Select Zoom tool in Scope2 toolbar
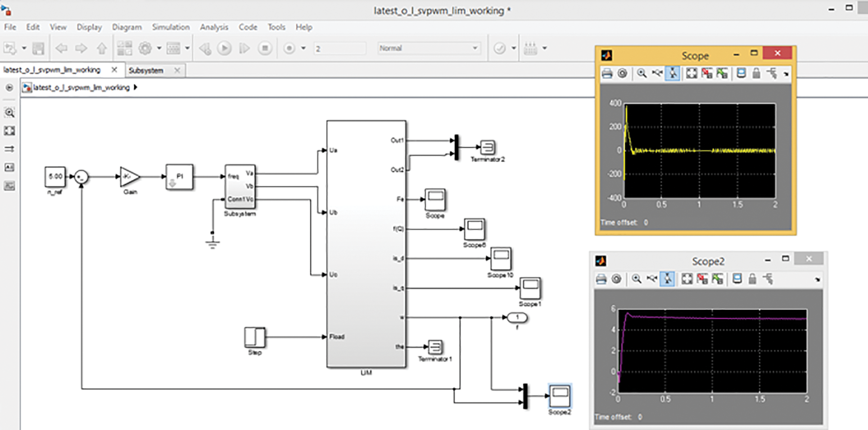The width and height of the screenshot is (868, 430). [x=636, y=279]
